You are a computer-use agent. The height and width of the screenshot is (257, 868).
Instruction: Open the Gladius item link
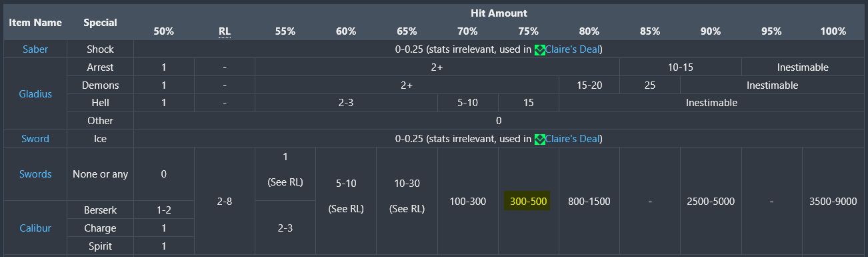[35, 94]
